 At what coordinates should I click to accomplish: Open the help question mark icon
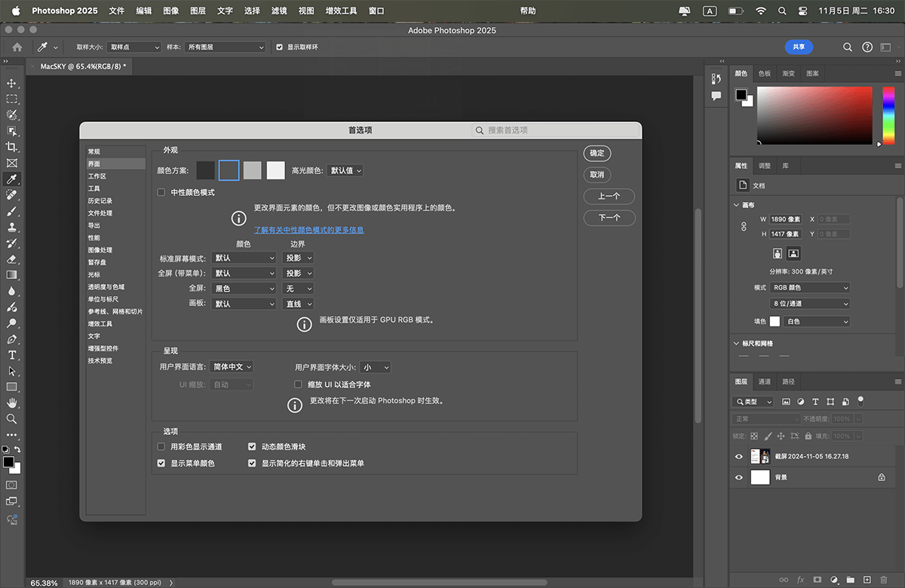pos(867,47)
